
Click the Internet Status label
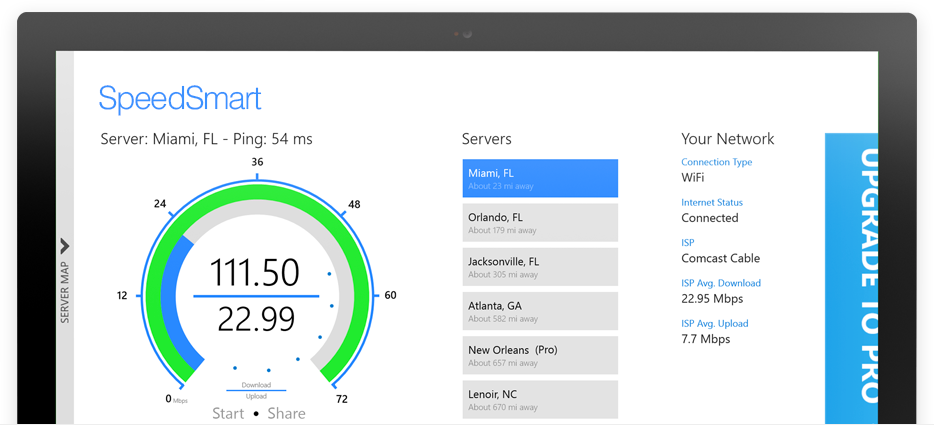[712, 203]
